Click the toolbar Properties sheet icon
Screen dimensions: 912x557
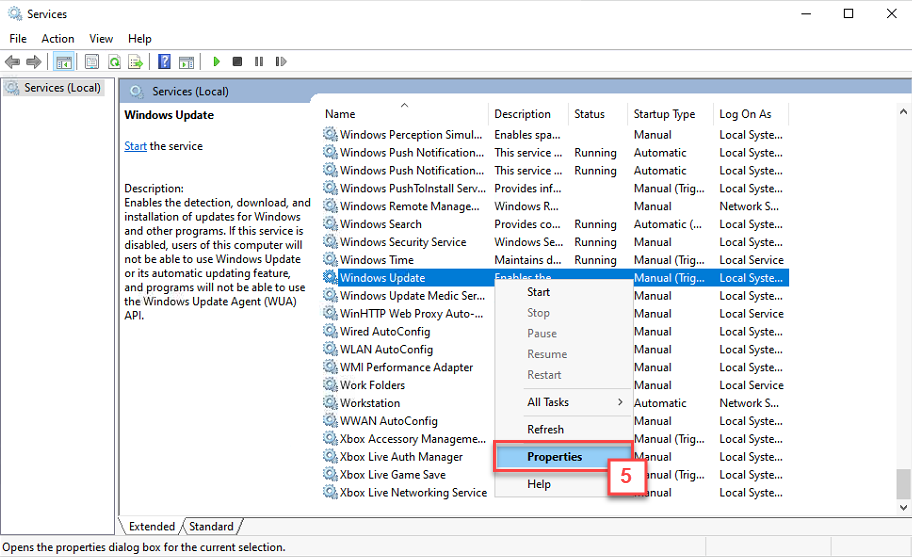[92, 62]
